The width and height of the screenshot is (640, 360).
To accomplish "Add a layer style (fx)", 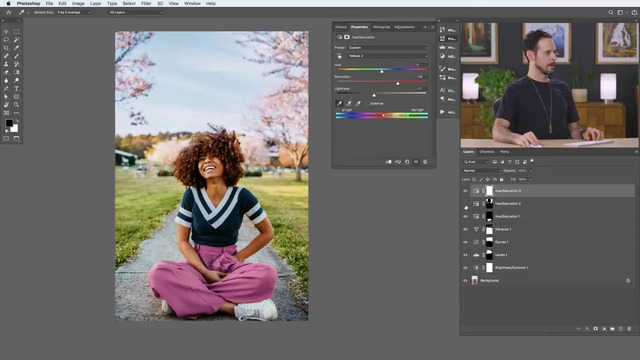I will coord(587,329).
